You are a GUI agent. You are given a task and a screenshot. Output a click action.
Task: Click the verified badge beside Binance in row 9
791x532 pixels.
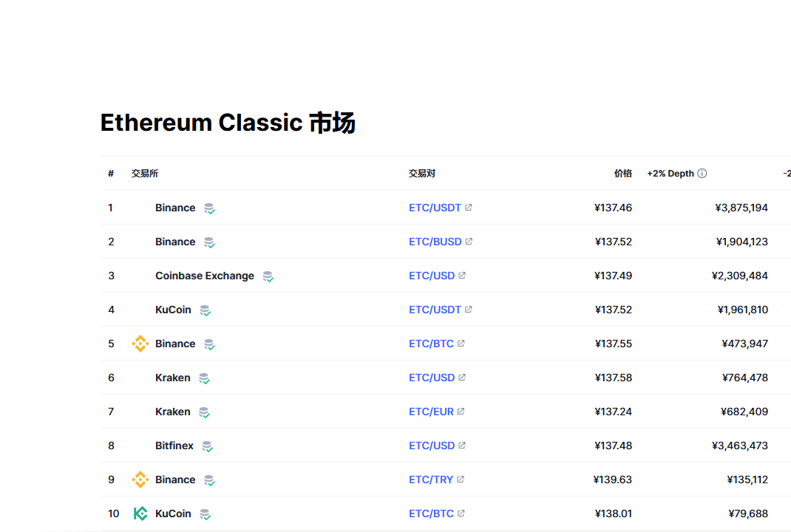[x=209, y=480]
